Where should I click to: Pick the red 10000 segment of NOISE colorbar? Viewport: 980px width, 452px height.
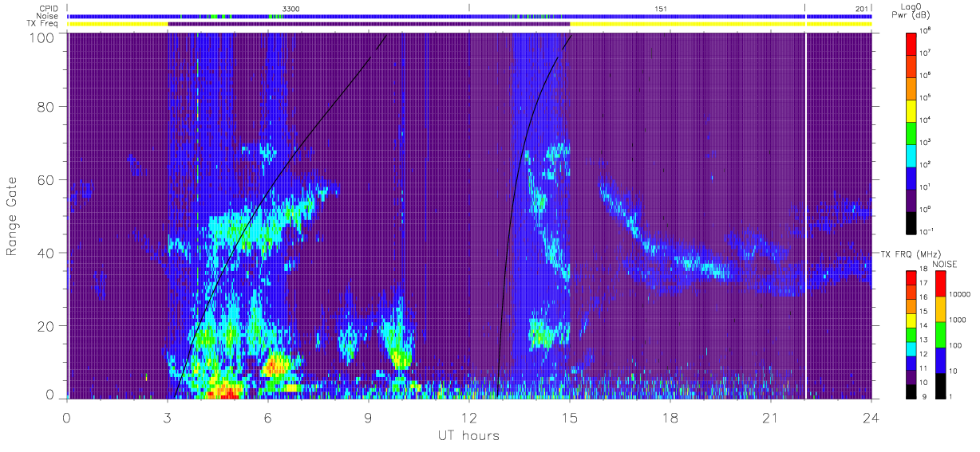pyautogui.click(x=942, y=283)
